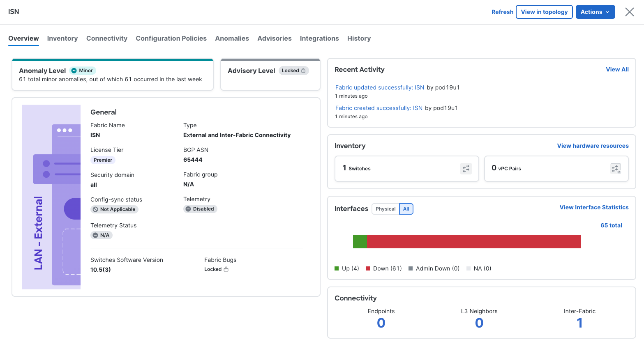Click View in topology button
This screenshot has width=644, height=353.
pyautogui.click(x=544, y=12)
